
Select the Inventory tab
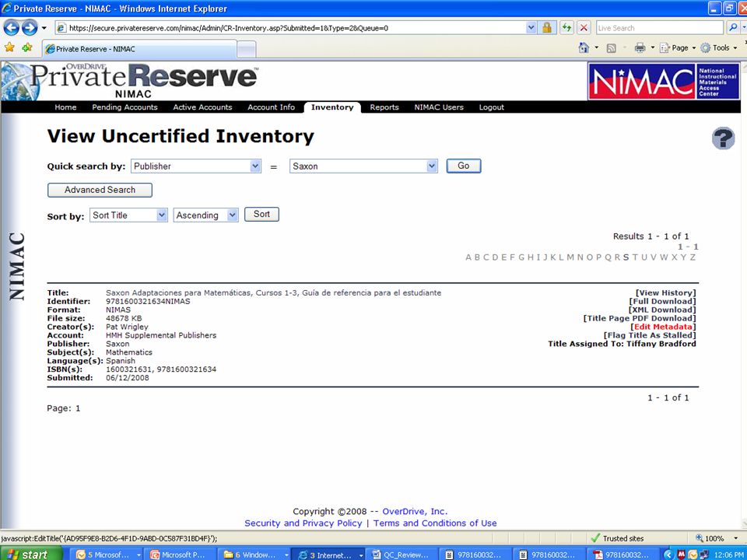332,107
